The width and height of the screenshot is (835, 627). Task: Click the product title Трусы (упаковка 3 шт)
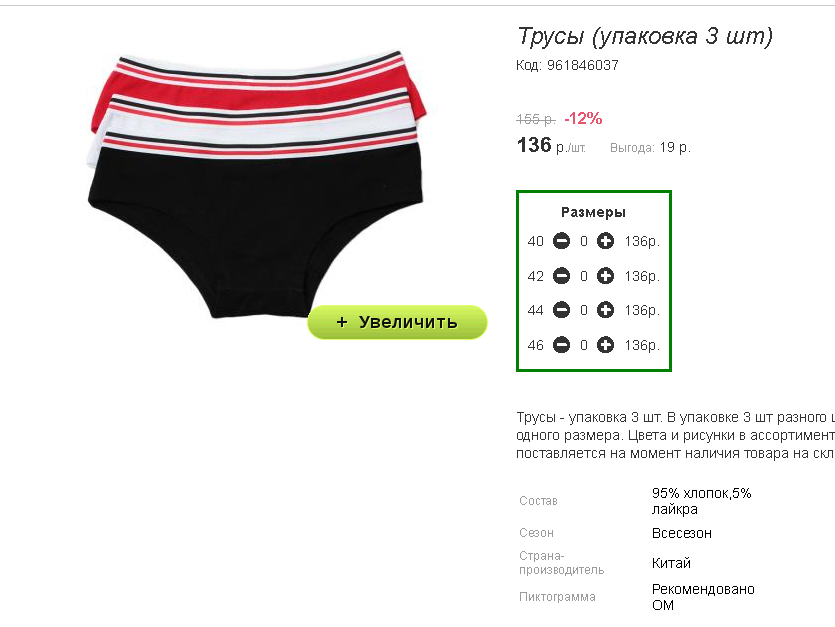click(645, 36)
